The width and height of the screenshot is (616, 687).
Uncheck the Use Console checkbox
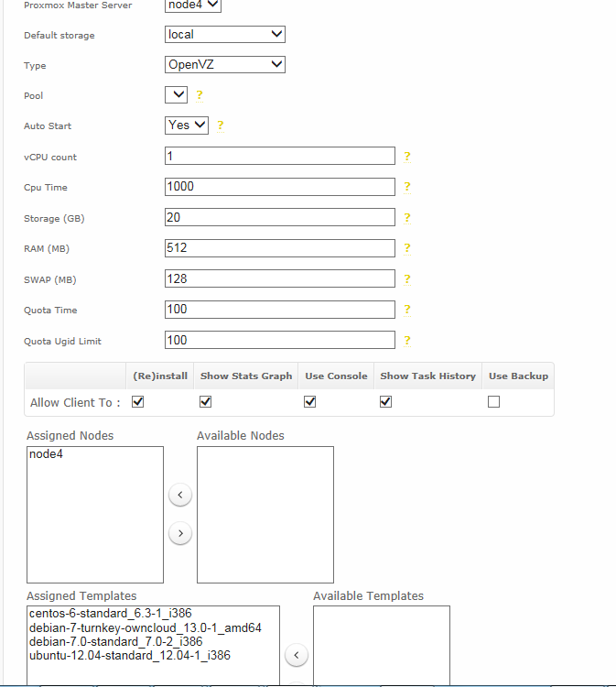pyautogui.click(x=310, y=401)
